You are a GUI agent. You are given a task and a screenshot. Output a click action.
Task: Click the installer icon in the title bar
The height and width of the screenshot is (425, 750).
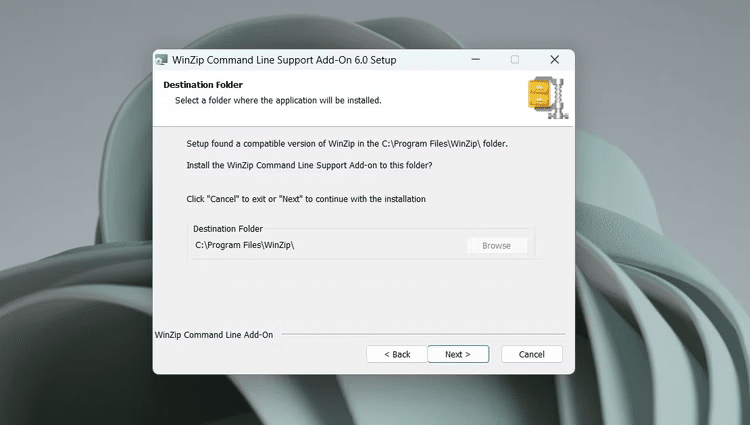pyautogui.click(x=161, y=60)
